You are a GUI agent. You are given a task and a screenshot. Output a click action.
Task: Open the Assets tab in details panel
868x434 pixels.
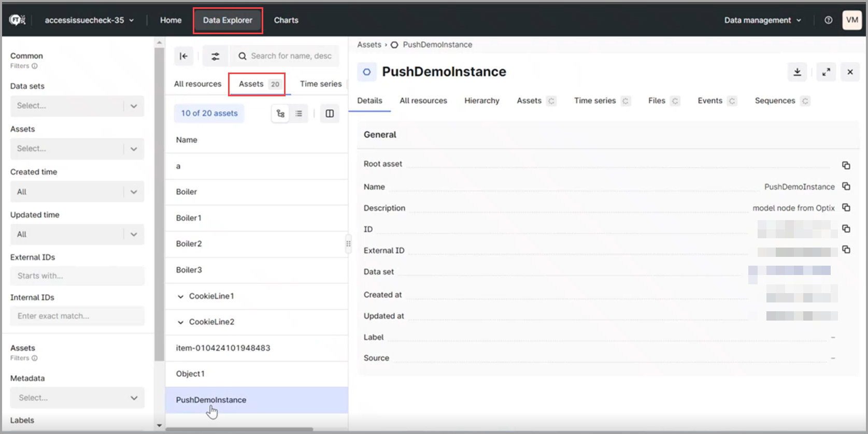click(536, 100)
